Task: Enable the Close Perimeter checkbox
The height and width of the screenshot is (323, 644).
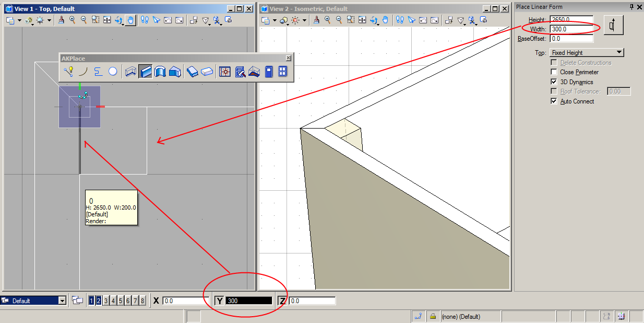Action: coord(554,72)
